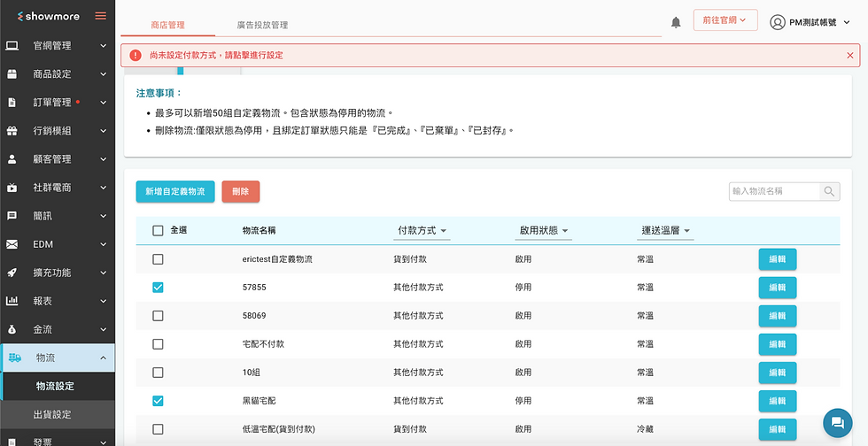Click the 官網管理 laptop icon

12,46
